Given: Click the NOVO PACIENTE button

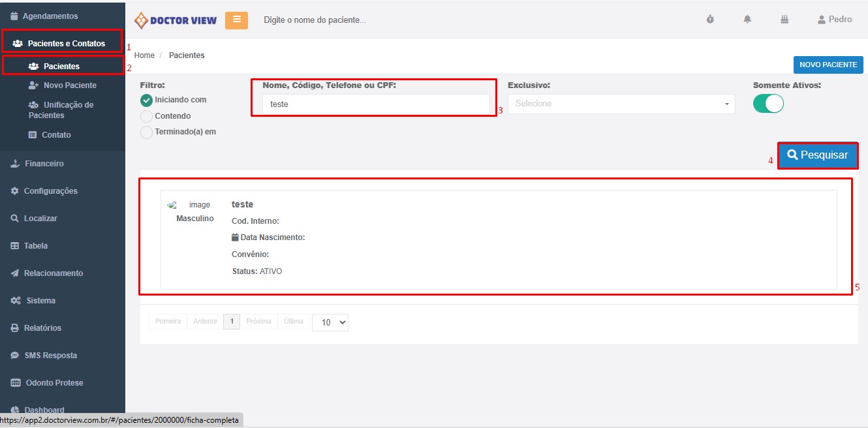Looking at the screenshot, I should (828, 65).
